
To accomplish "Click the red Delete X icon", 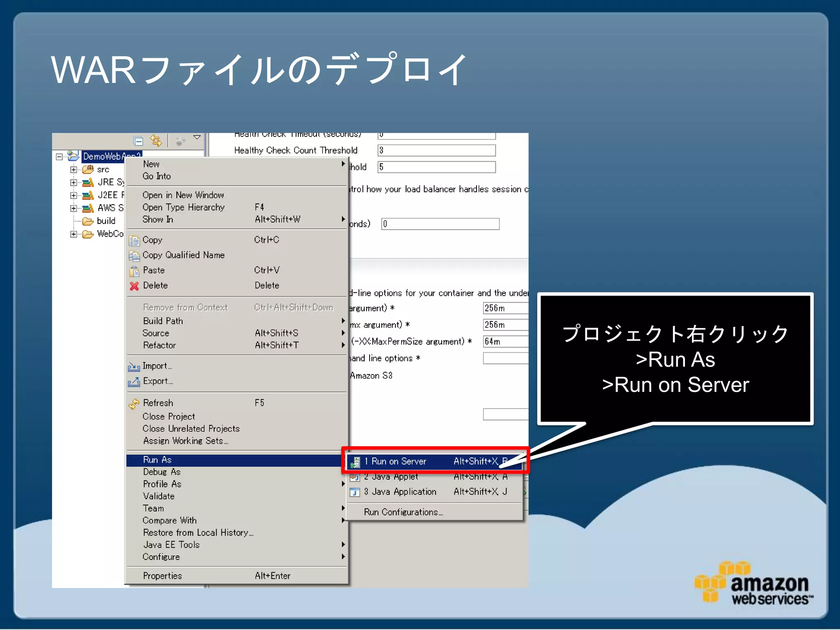I will coord(134,286).
